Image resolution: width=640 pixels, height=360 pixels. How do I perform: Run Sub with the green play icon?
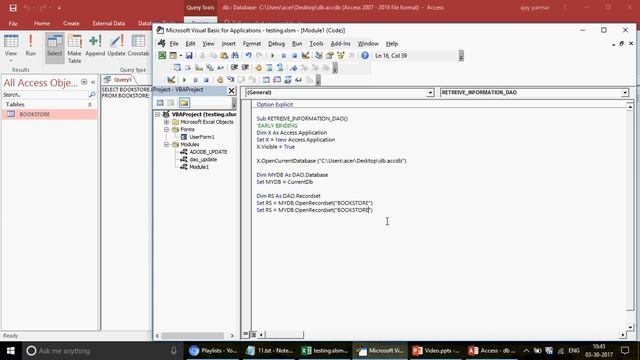click(273, 56)
